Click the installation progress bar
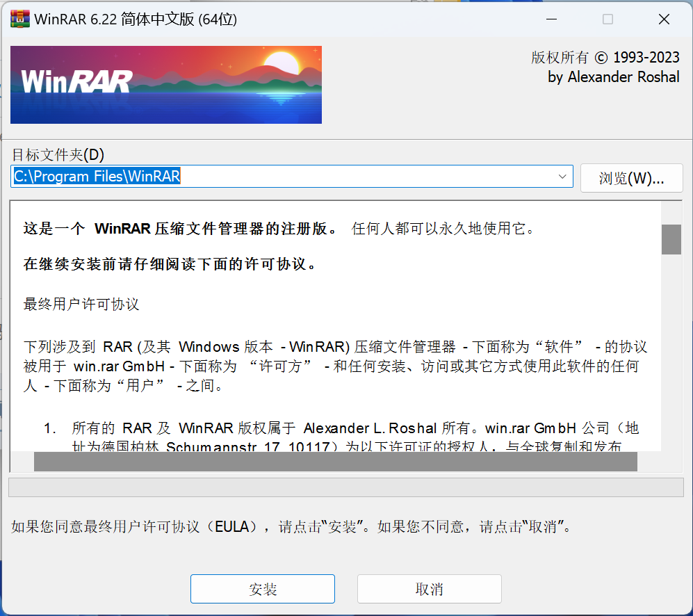This screenshot has width=693, height=616. tap(346, 487)
